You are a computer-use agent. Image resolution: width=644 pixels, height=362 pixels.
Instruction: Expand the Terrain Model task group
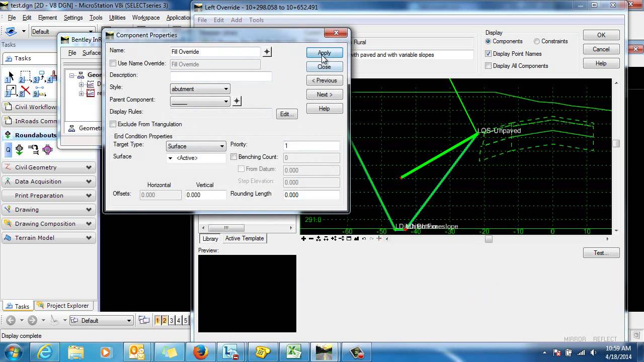pyautogui.click(x=89, y=238)
